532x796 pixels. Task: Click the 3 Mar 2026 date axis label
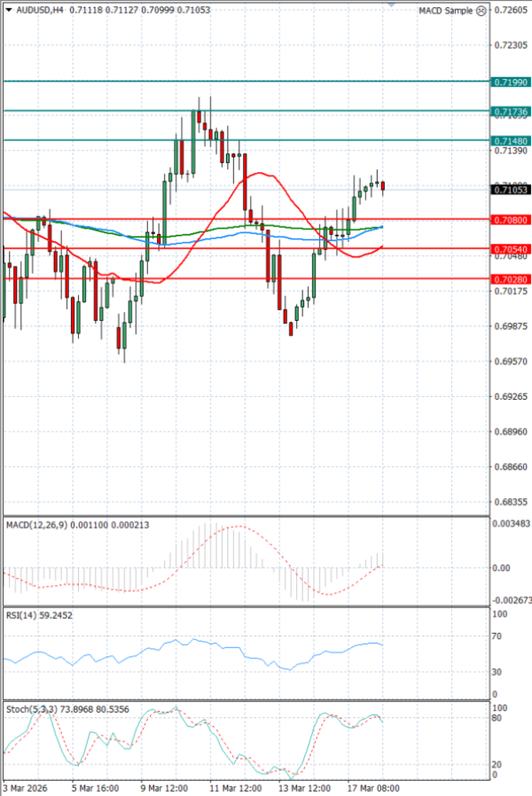click(27, 787)
